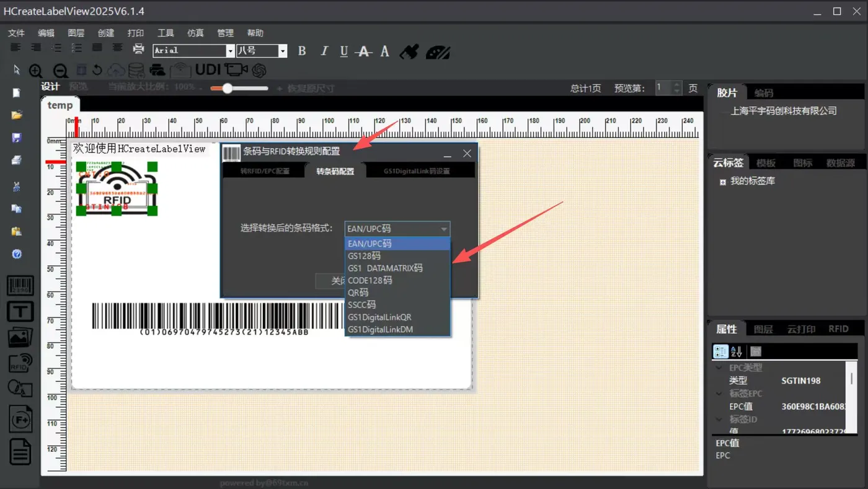Collapse the EPC类型 property group
Viewport: 868px width, 489px height.
[x=719, y=368]
